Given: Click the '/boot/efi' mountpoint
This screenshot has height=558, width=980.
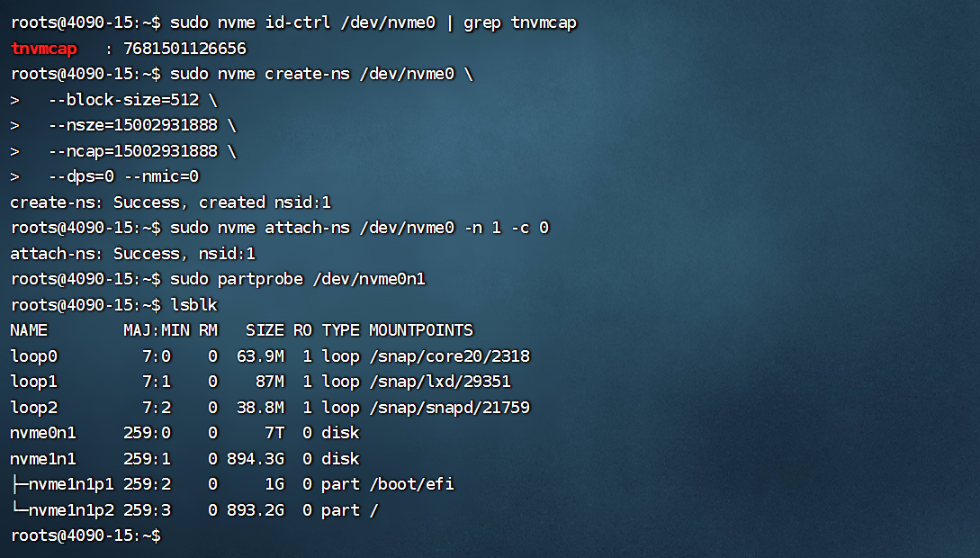Looking at the screenshot, I should coord(411,484).
